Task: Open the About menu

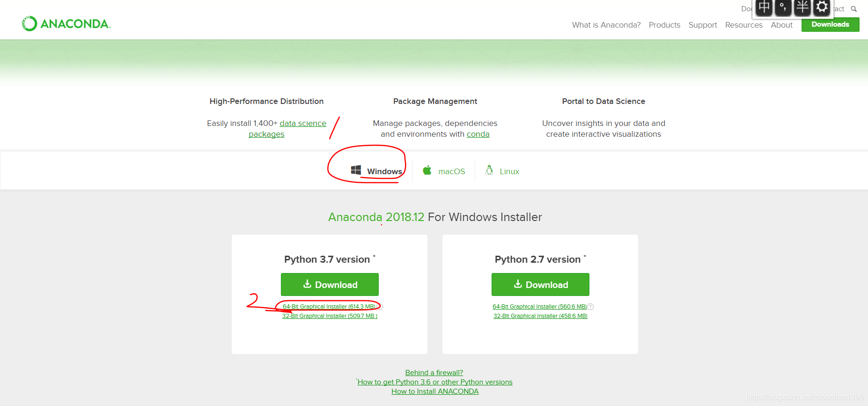Action: coord(782,25)
